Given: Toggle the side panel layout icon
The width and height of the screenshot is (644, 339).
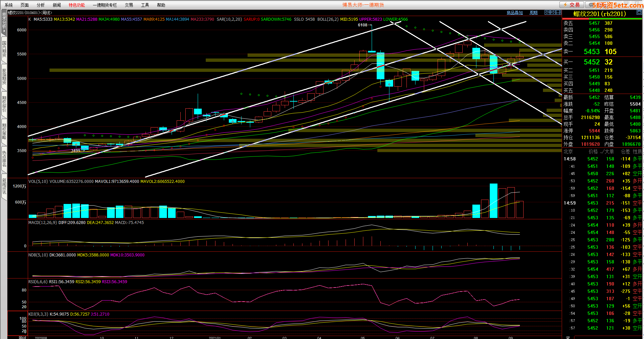Looking at the screenshot, I should (x=558, y=12).
